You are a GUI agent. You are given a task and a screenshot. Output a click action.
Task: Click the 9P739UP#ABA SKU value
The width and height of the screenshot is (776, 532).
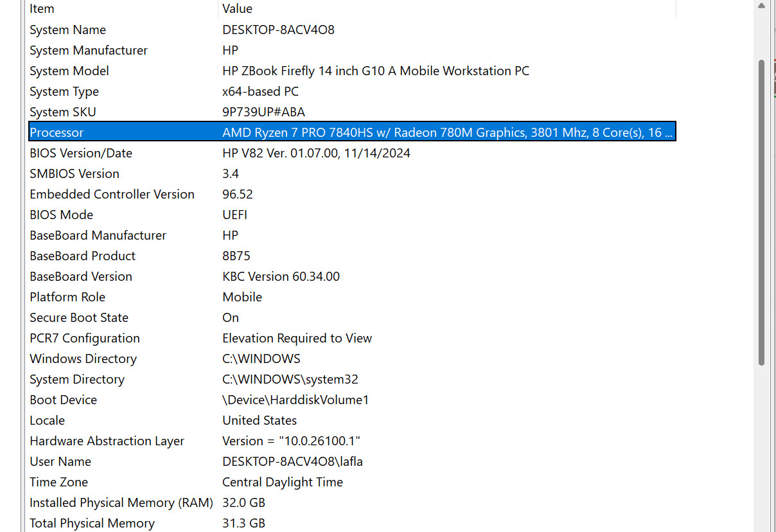(263, 112)
